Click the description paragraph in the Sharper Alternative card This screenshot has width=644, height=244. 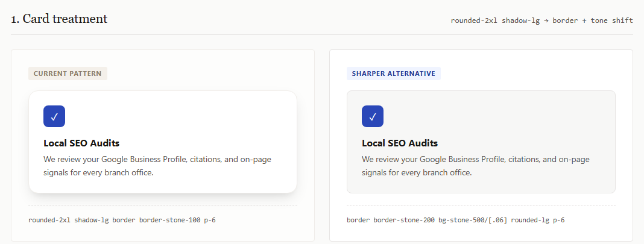pos(476,166)
